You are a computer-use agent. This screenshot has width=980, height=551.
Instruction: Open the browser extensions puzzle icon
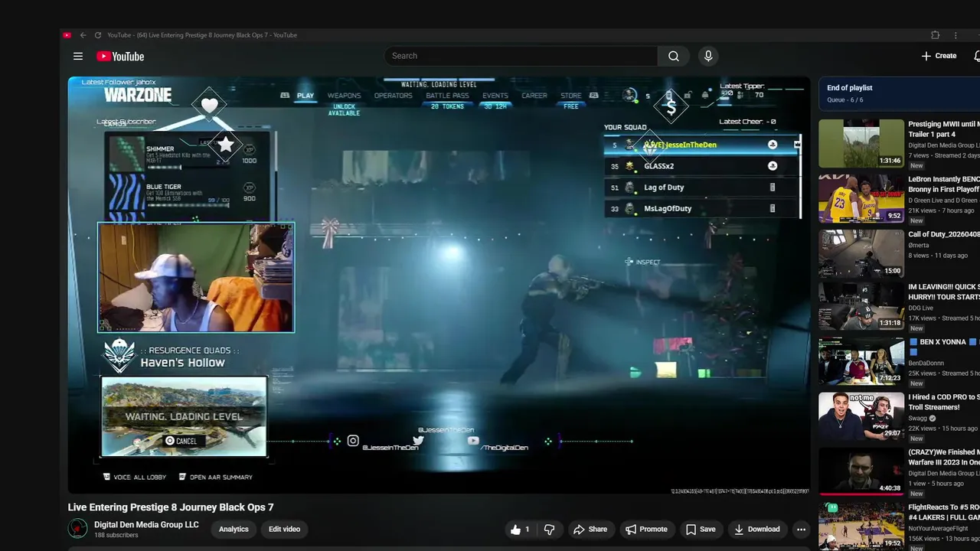coord(935,35)
